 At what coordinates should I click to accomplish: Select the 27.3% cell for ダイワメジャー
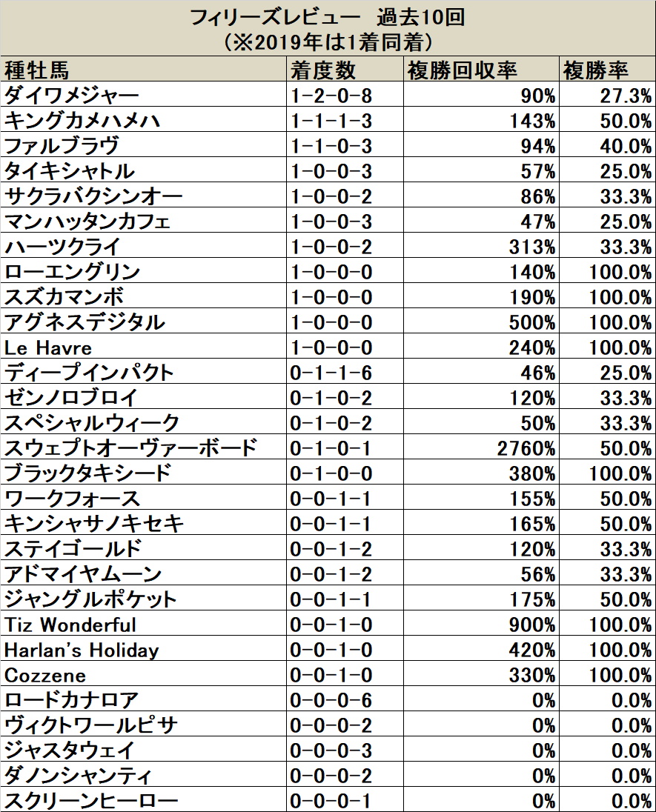click(x=607, y=96)
